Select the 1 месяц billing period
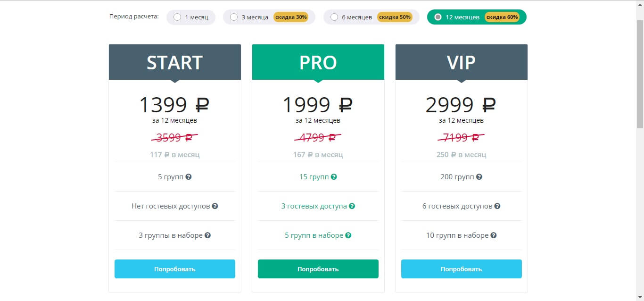Screen dimensions: 644x301 click(177, 17)
